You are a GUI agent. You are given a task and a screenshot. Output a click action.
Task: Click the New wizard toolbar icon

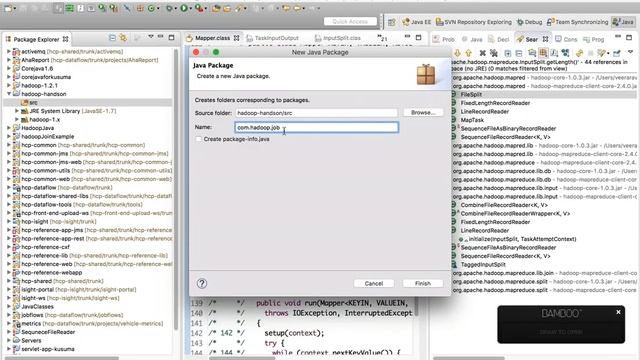point(7,8)
